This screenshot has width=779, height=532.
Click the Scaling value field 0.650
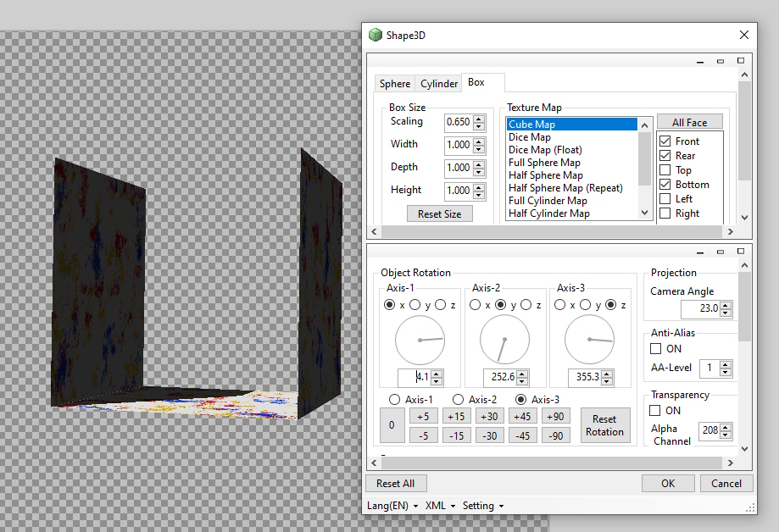coord(459,122)
